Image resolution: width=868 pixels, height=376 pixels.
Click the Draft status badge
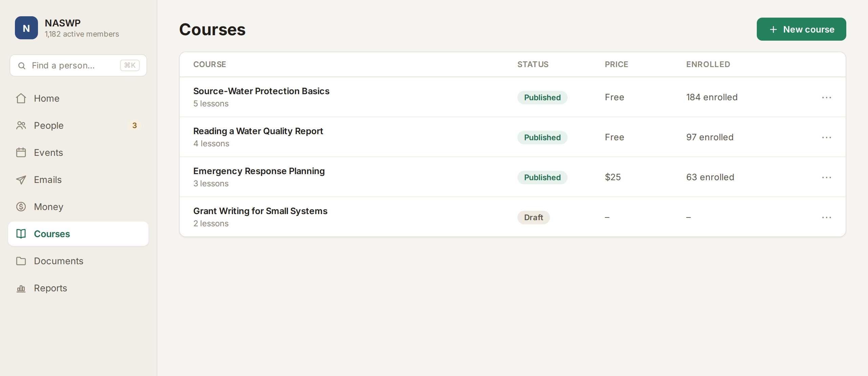(x=533, y=217)
